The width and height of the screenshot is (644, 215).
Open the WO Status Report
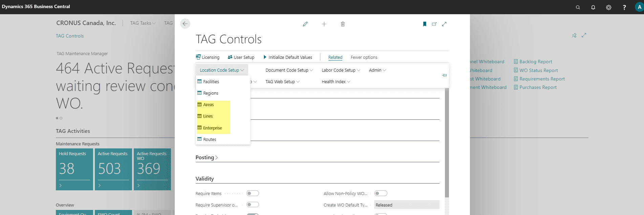(536, 70)
